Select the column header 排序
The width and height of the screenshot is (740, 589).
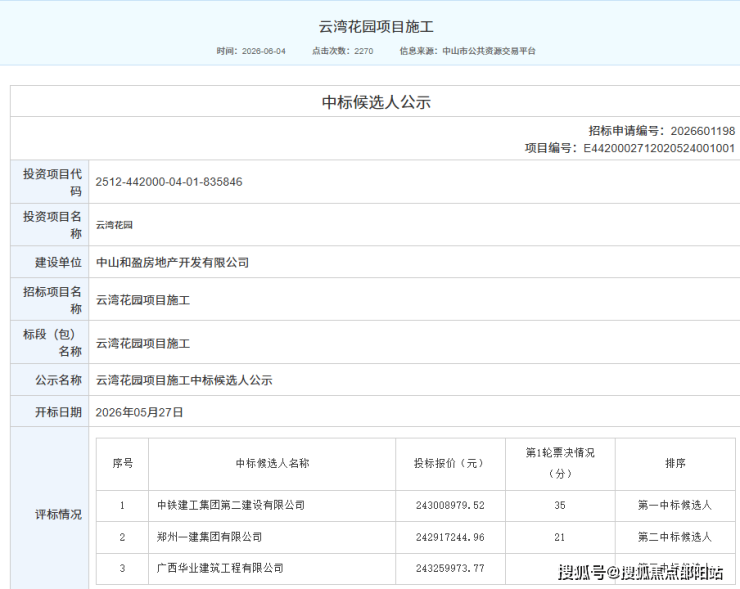675,463
